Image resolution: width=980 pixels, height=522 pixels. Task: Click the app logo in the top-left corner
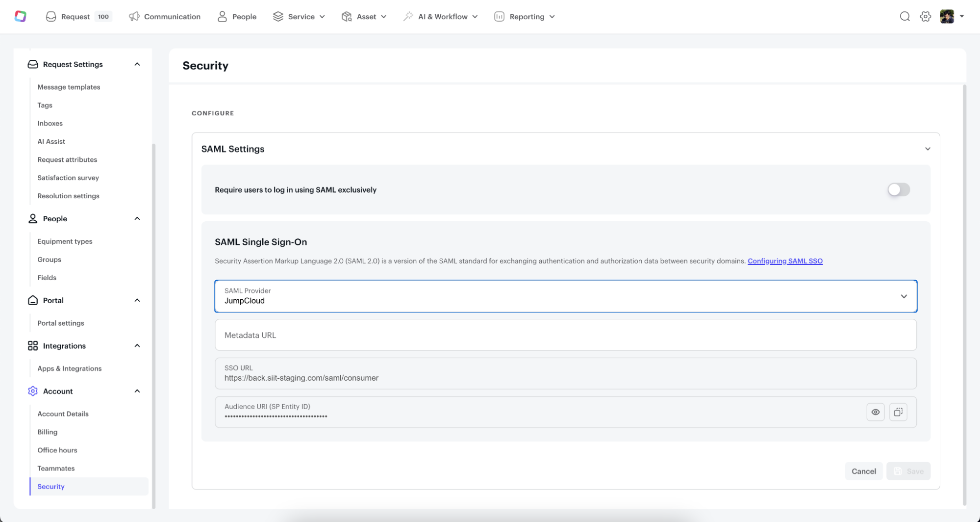[20, 16]
